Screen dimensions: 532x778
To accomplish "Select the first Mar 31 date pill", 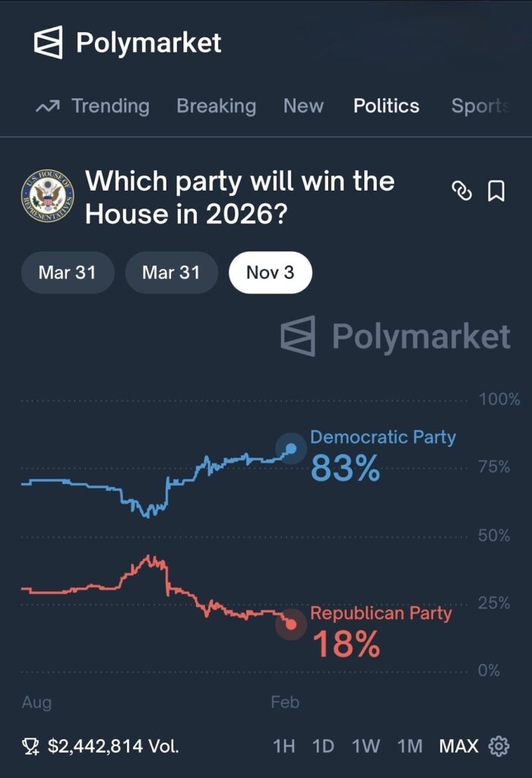I will [x=67, y=273].
